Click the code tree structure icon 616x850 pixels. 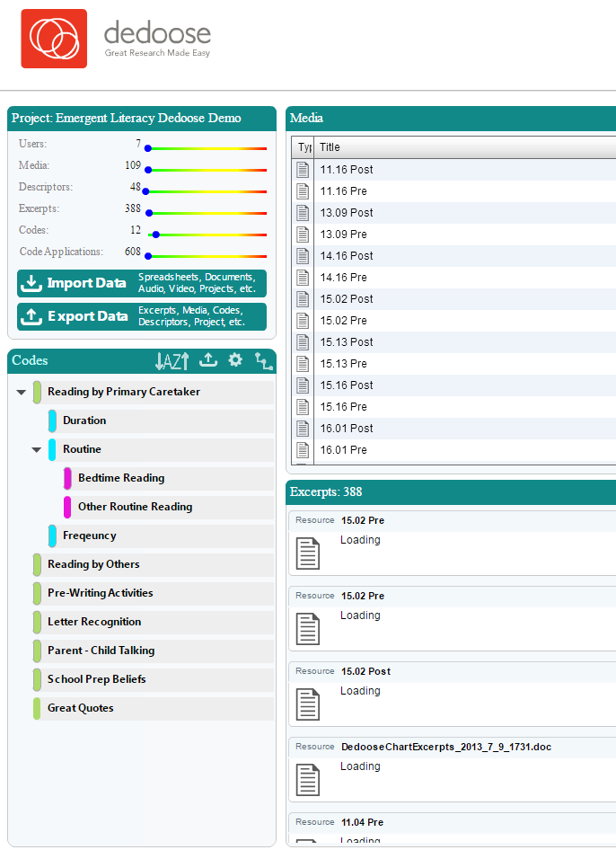(264, 361)
